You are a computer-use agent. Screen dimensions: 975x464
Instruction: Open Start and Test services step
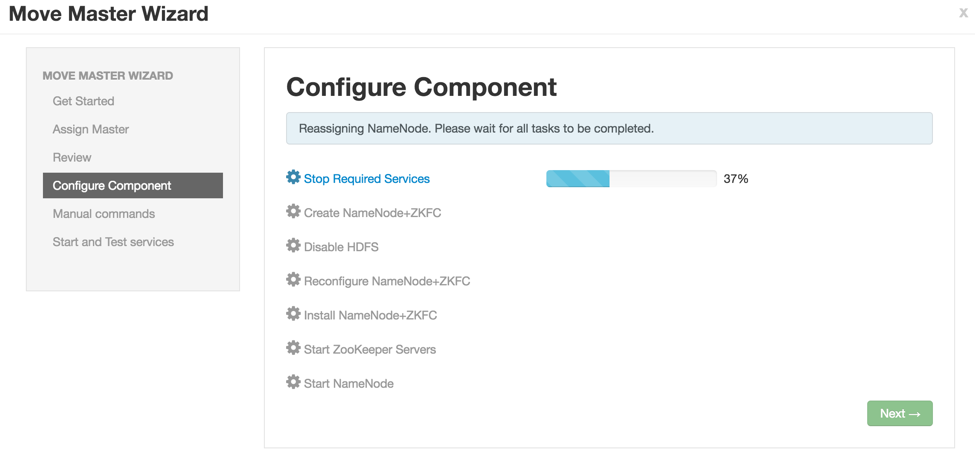coord(113,242)
